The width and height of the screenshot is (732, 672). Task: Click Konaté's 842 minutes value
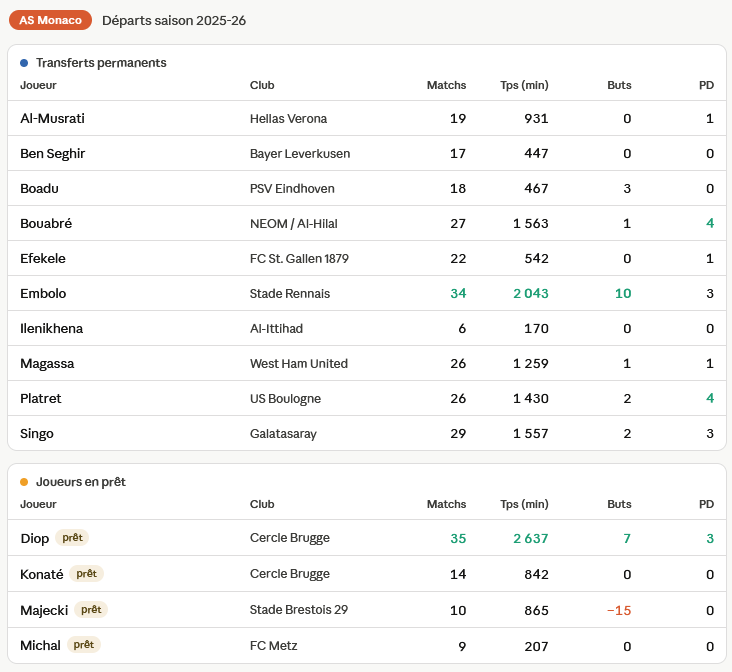(x=536, y=574)
